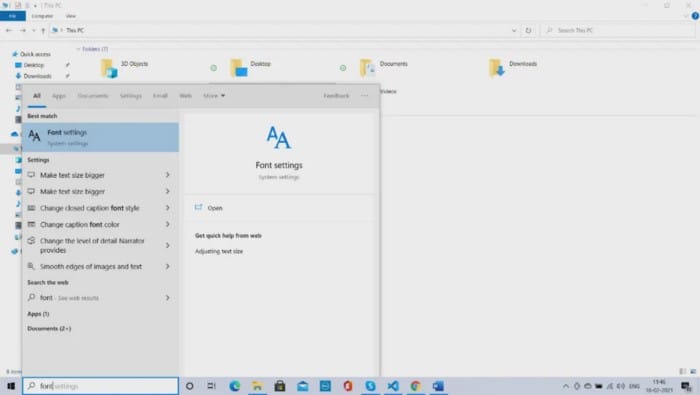Select Quick access in navigation pane
This screenshot has width=700, height=395.
(31, 54)
